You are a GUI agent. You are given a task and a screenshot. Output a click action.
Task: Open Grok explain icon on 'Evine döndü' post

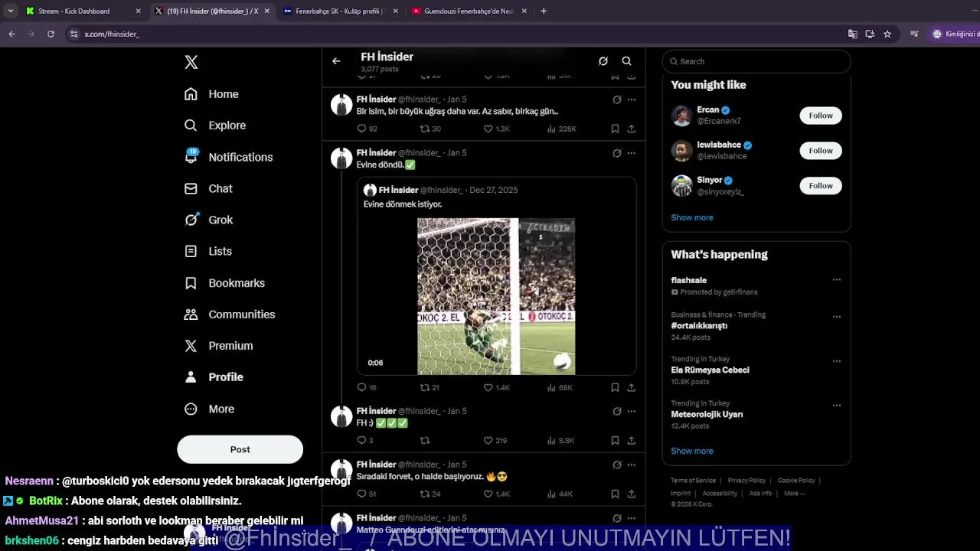617,153
